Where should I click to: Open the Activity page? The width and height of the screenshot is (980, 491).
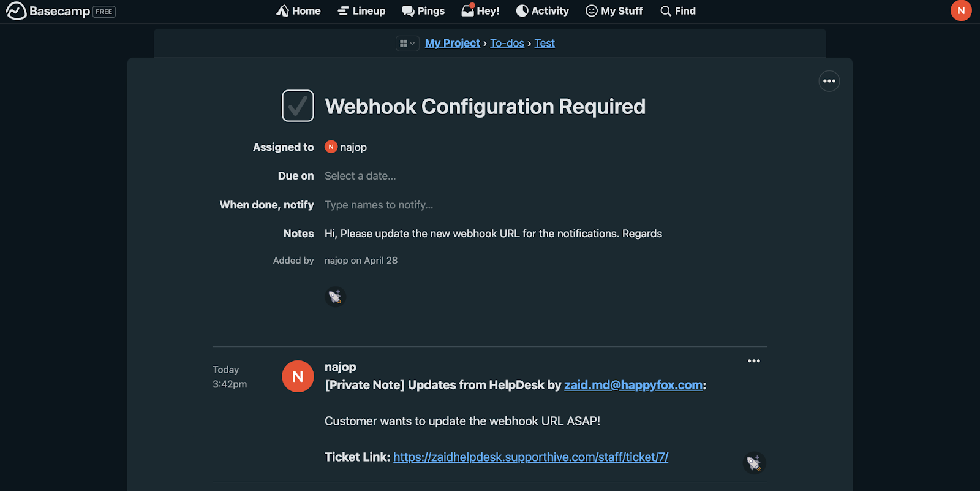542,11
